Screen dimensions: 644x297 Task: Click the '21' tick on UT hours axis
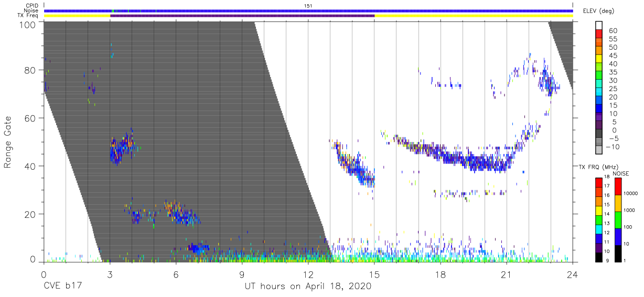tap(507, 274)
